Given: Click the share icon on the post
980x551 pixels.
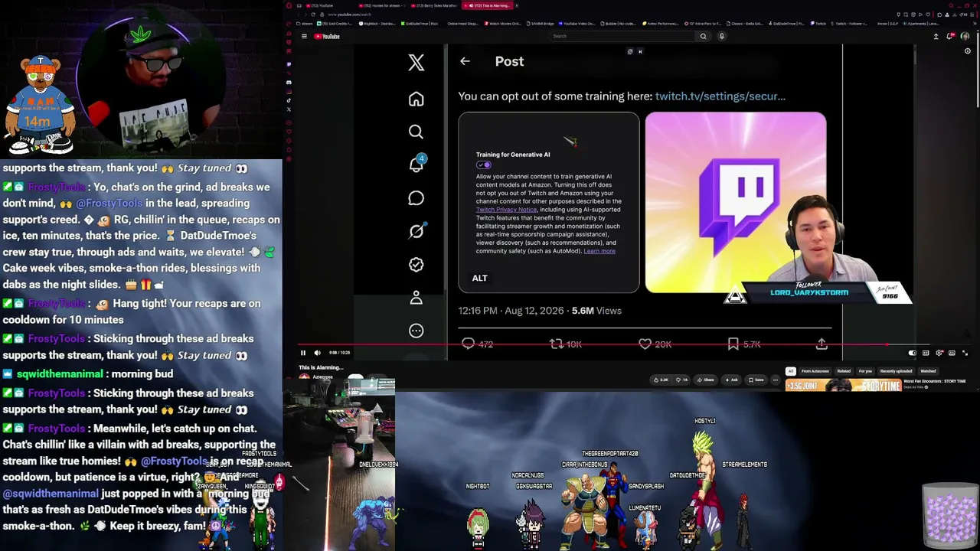Looking at the screenshot, I should click(x=822, y=344).
